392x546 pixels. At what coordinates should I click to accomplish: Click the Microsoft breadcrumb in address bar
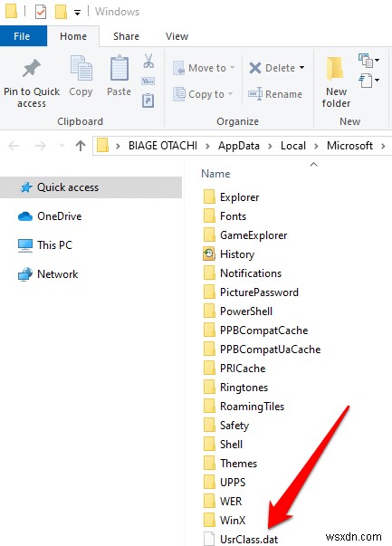click(349, 146)
